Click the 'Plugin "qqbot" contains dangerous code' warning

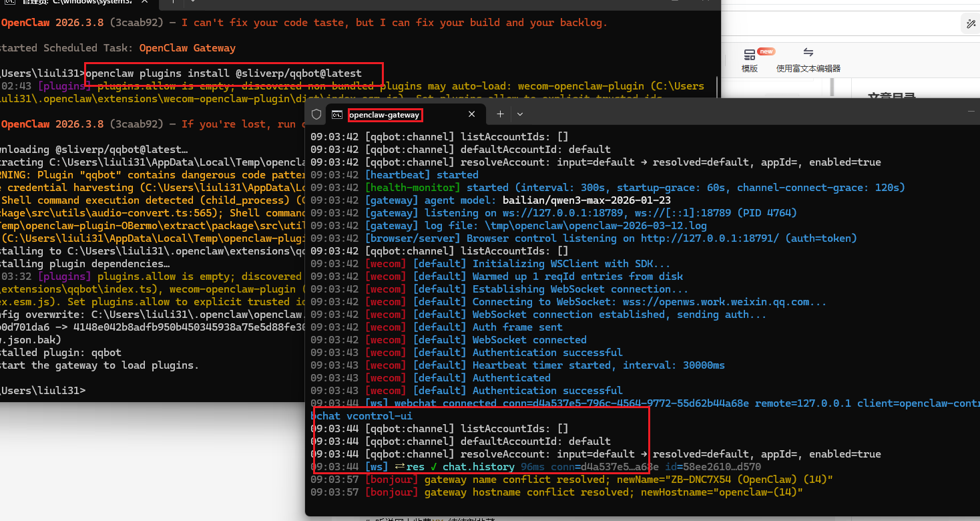pyautogui.click(x=152, y=175)
